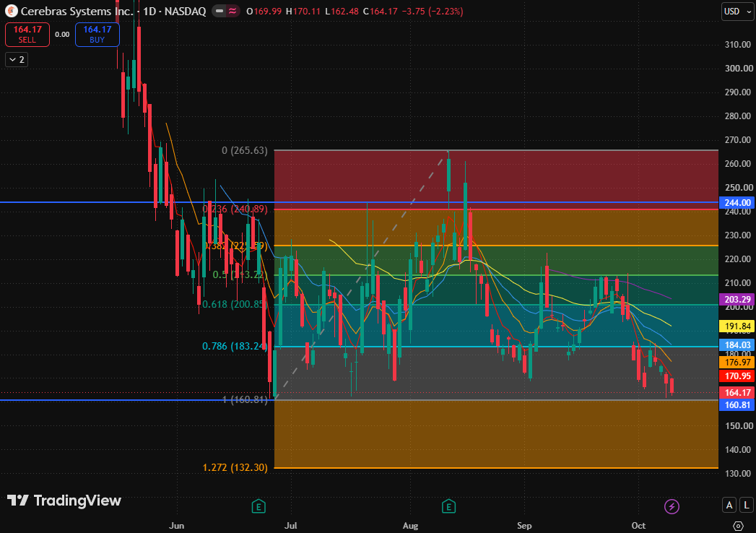Image resolution: width=756 pixels, height=533 pixels.
Task: Click the pink approximate-data wave icon
Action: tap(233, 11)
